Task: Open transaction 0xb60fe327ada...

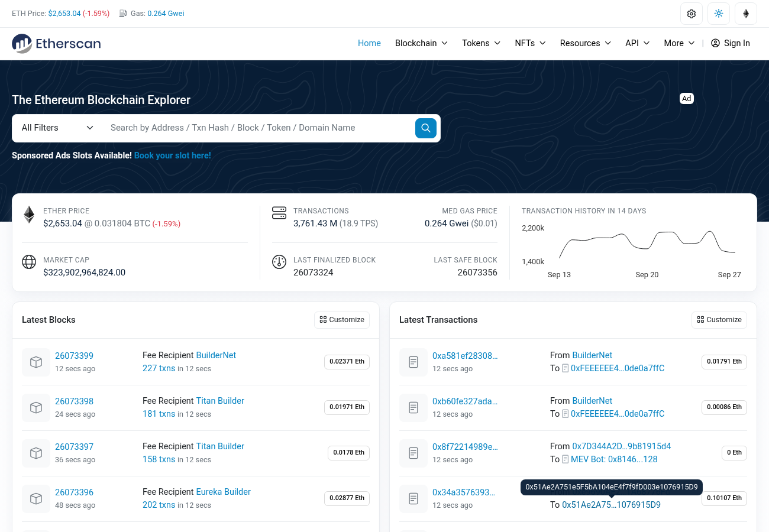Action: [x=465, y=401]
